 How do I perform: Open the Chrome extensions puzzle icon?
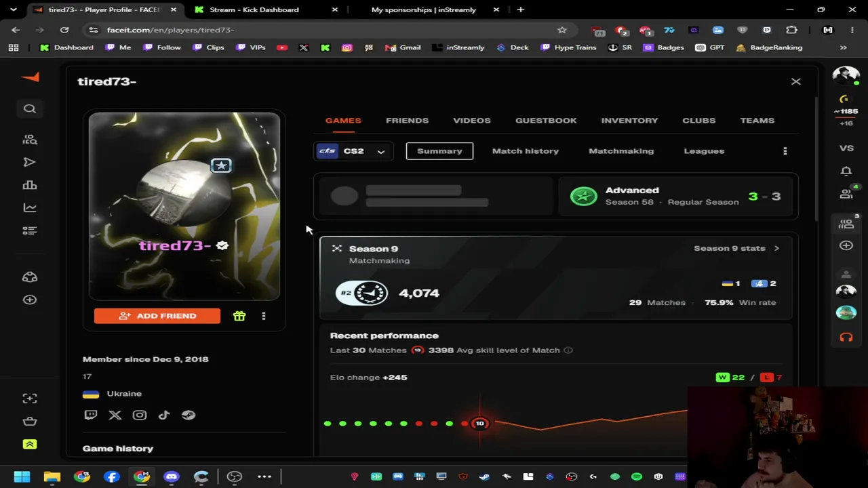pyautogui.click(x=791, y=30)
